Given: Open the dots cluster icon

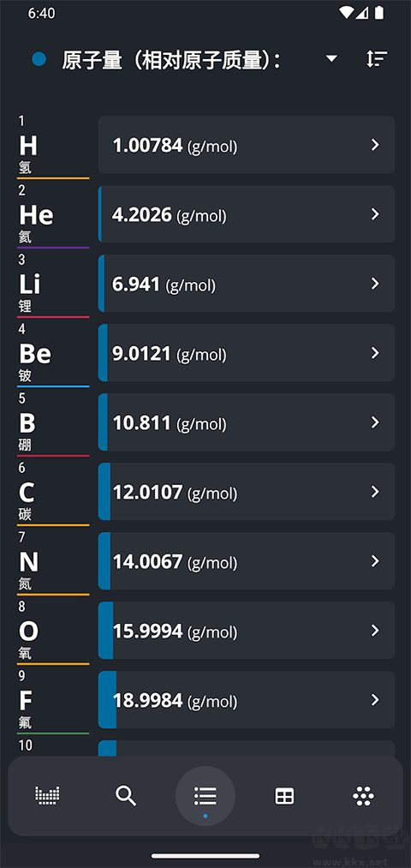Looking at the screenshot, I should coord(363,796).
